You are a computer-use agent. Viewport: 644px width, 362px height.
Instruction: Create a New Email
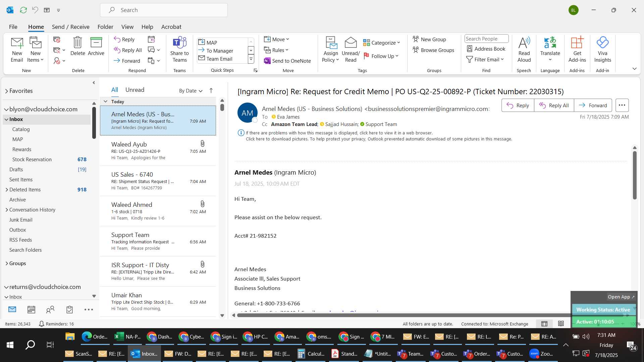click(x=17, y=50)
